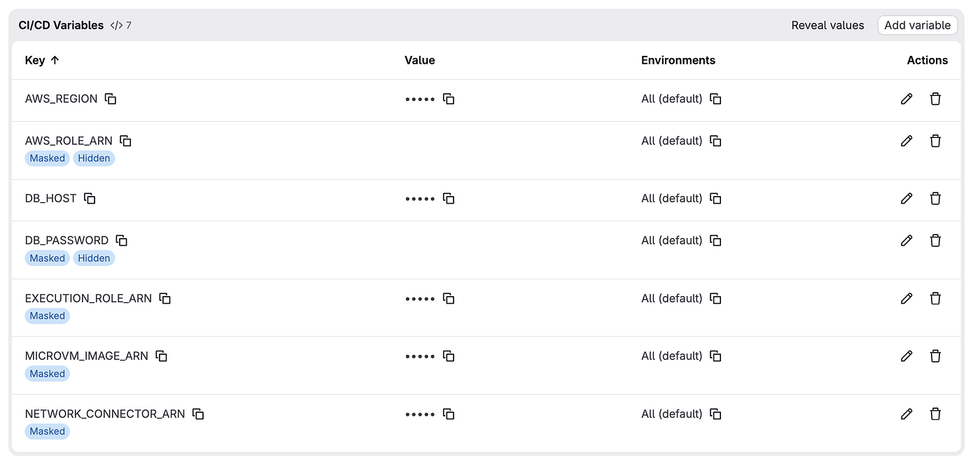980x462 pixels.
Task: Copy NETWORK_CONNECTOR_ARN environment scope
Action: tap(715, 414)
